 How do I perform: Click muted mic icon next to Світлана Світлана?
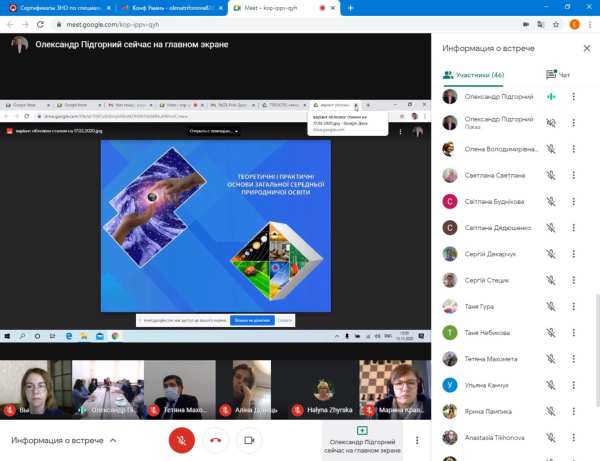pos(550,175)
